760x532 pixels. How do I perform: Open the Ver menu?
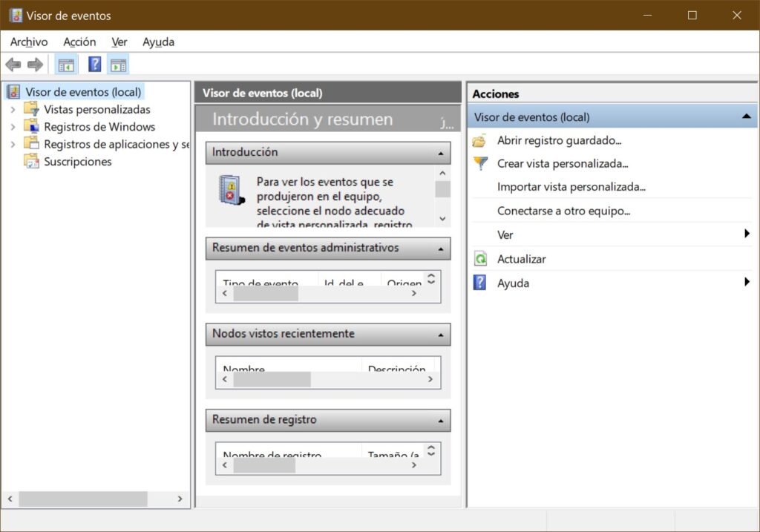119,42
